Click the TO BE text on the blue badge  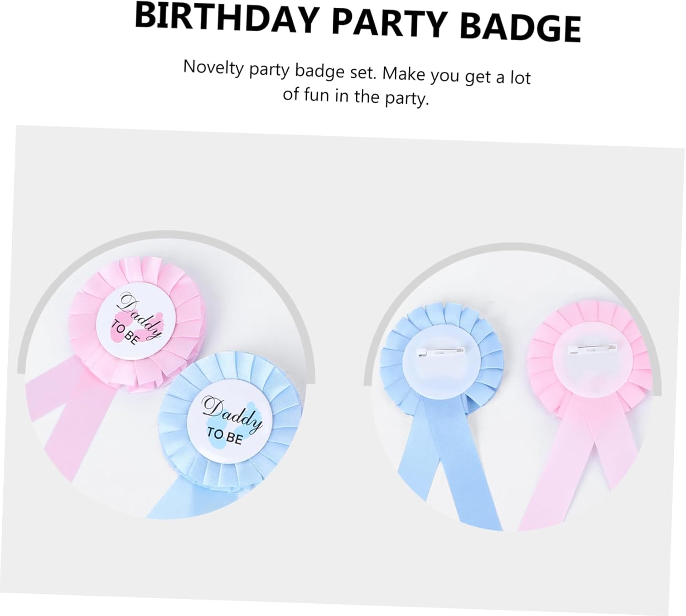pos(224,435)
